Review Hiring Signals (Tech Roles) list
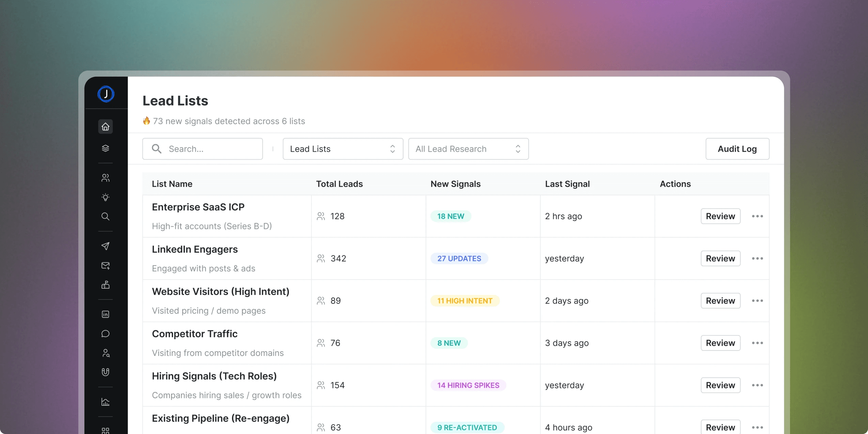Screen dimensions: 868x434 click(x=720, y=385)
